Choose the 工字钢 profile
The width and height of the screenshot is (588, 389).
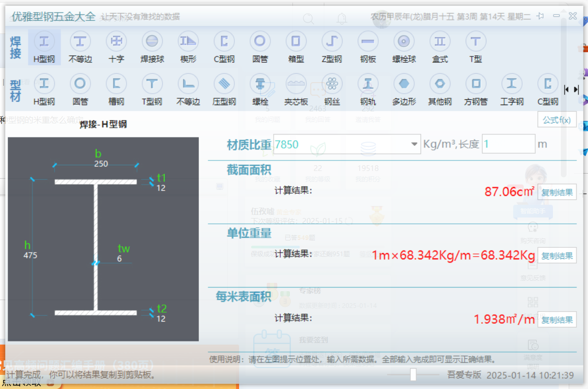[x=512, y=90]
